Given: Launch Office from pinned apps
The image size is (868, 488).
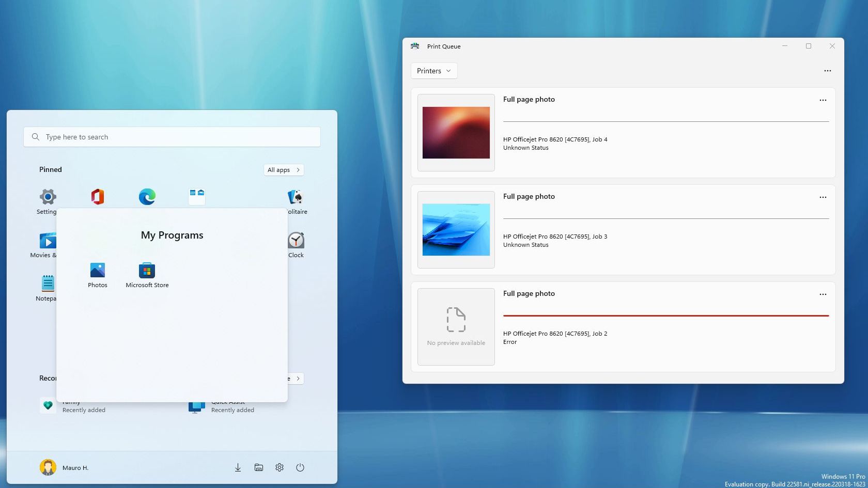Looking at the screenshot, I should [98, 197].
